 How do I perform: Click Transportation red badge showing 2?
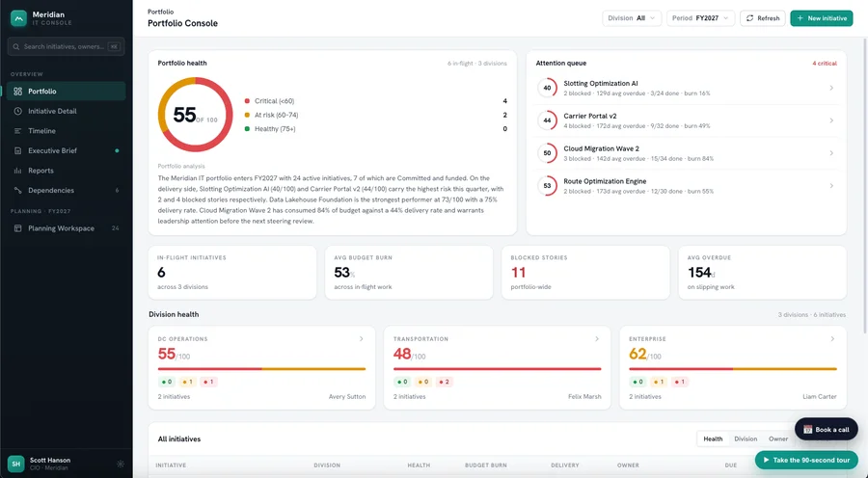click(x=444, y=382)
